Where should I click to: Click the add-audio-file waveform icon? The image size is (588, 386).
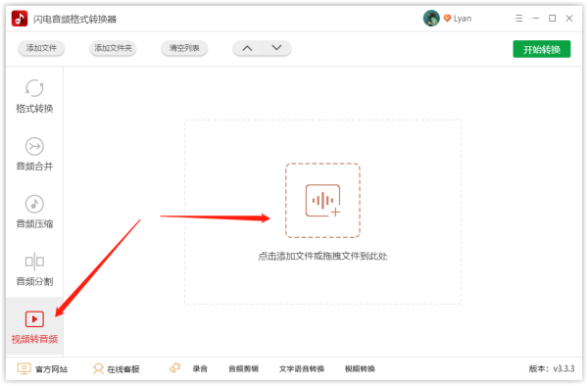[322, 201]
